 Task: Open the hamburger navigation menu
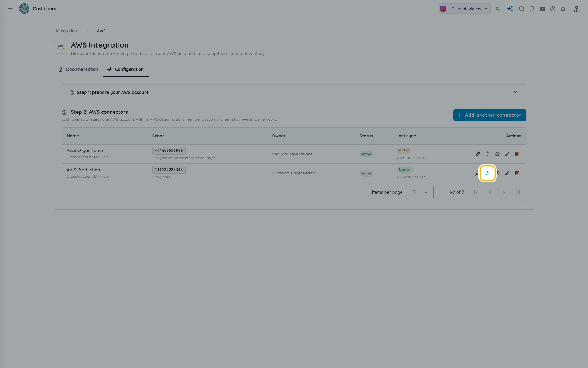tap(10, 9)
